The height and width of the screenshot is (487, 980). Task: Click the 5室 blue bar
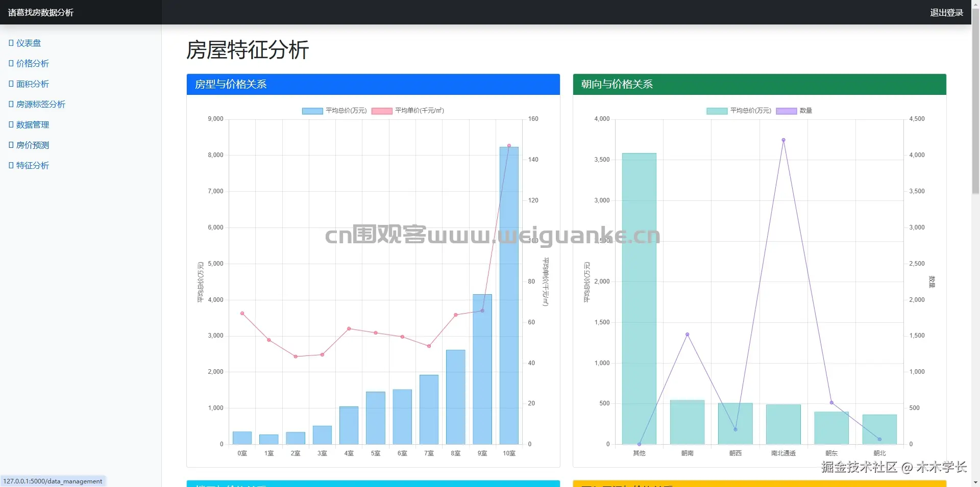376,418
